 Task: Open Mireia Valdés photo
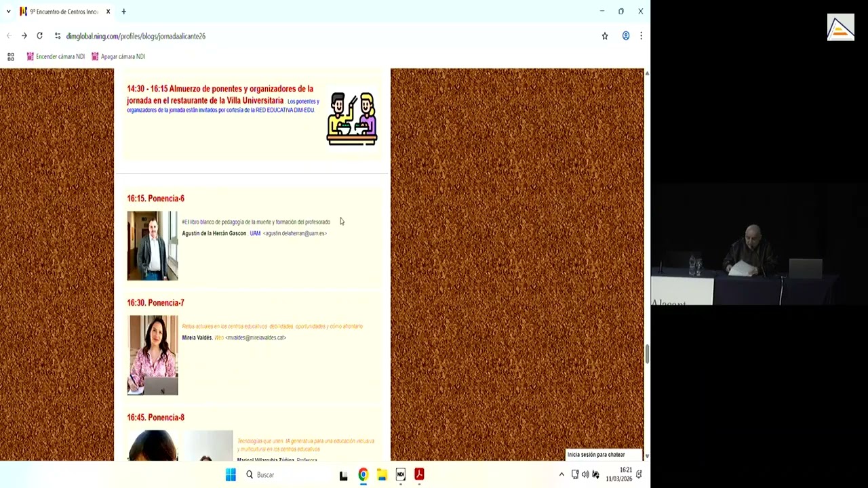tap(153, 355)
